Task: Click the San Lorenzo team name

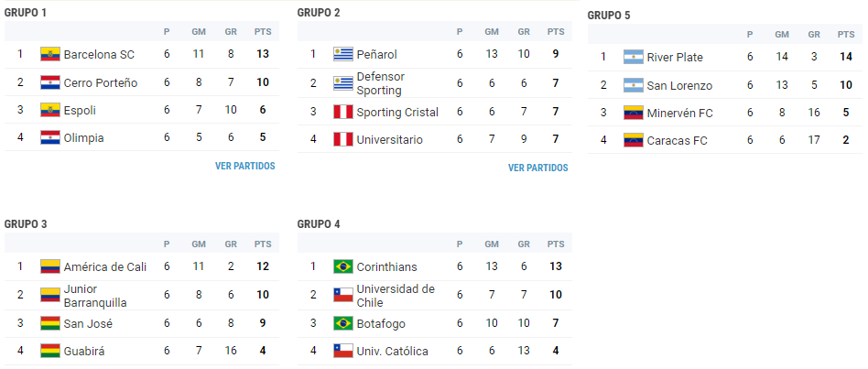Action: tap(679, 86)
